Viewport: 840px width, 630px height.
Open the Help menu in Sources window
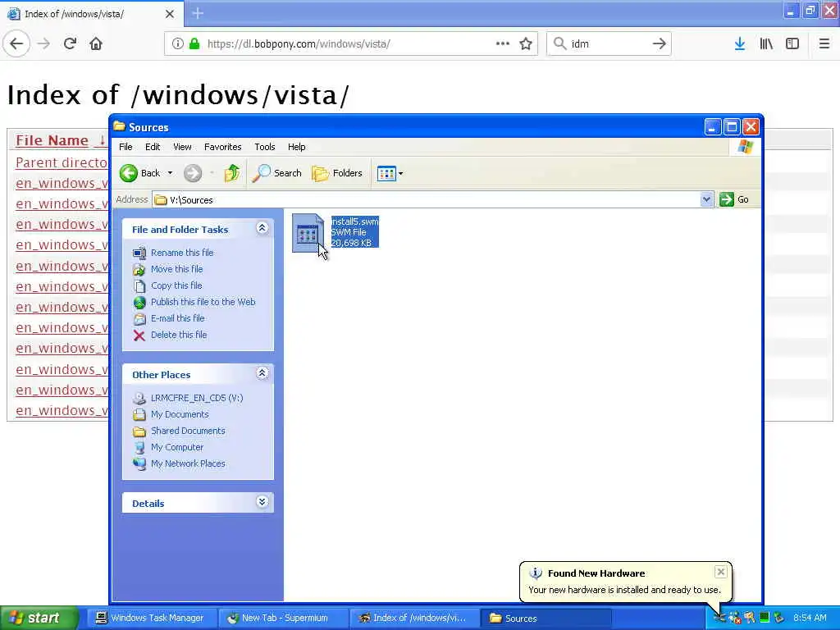(x=296, y=147)
